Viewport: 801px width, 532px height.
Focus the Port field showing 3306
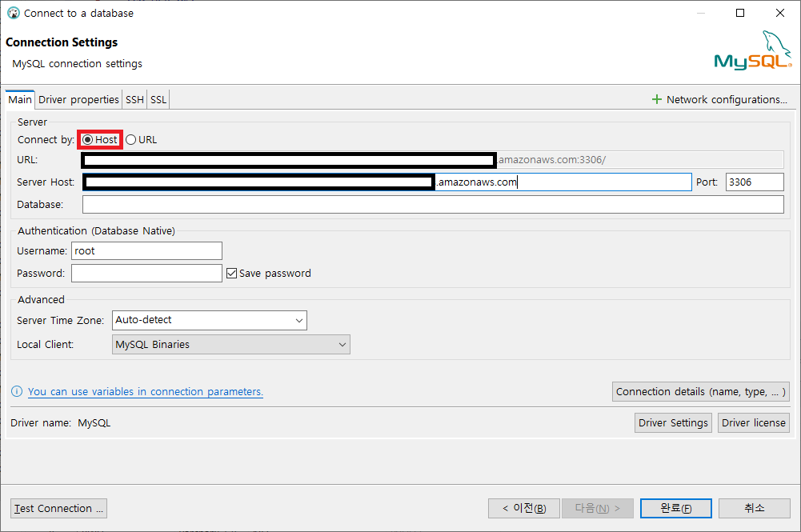click(x=755, y=182)
